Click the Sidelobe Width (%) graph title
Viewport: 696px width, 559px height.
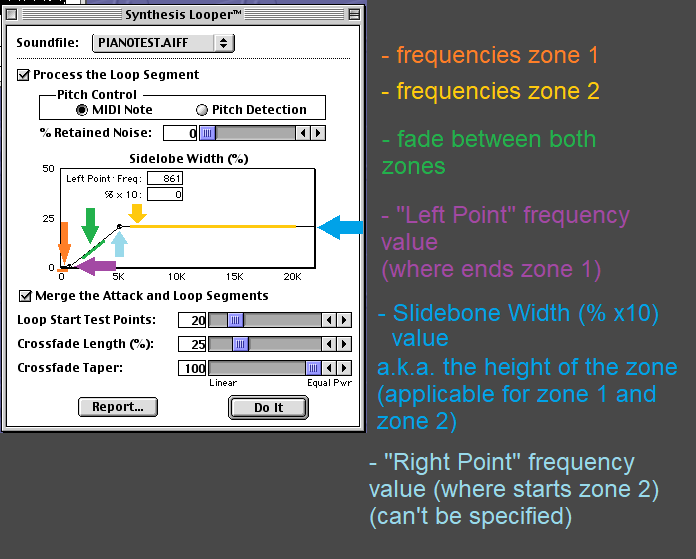tap(189, 159)
